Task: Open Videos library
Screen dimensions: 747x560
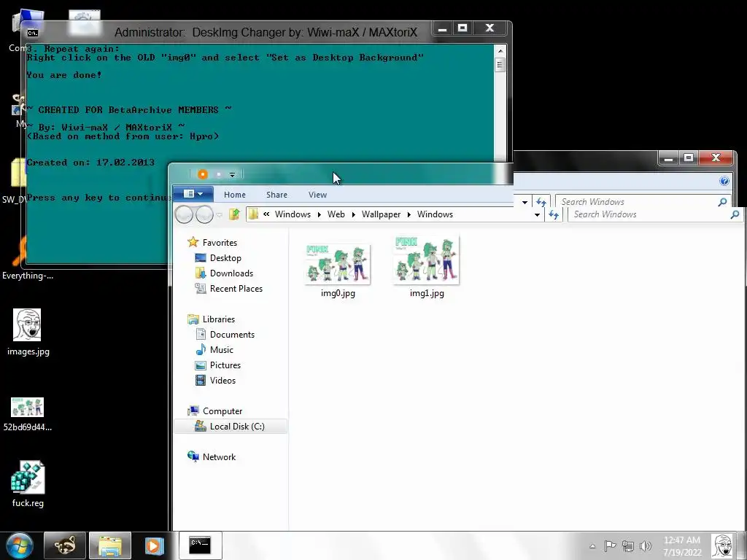Action: (215, 380)
